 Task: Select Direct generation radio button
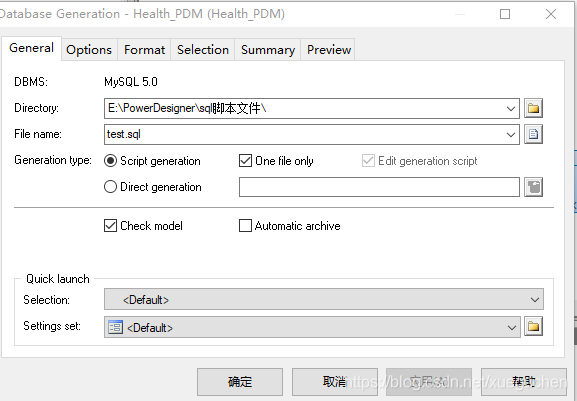(110, 187)
